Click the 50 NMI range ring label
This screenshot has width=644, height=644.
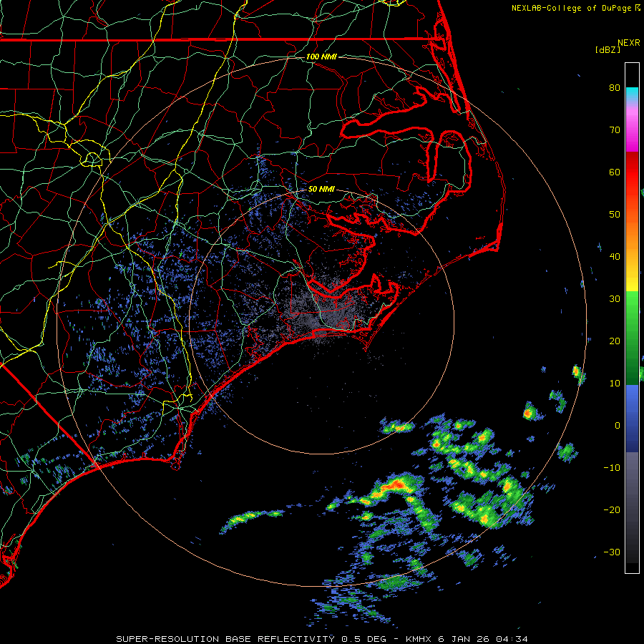[321, 190]
